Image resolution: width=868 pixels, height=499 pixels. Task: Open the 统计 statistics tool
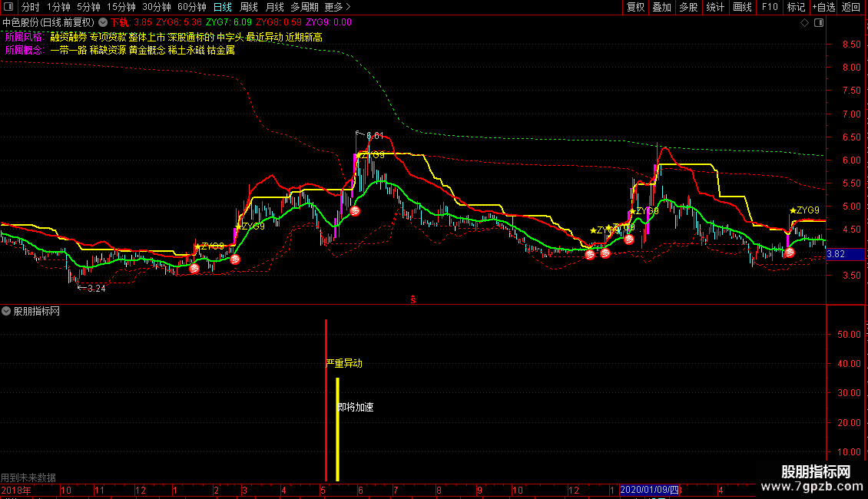[714, 7]
